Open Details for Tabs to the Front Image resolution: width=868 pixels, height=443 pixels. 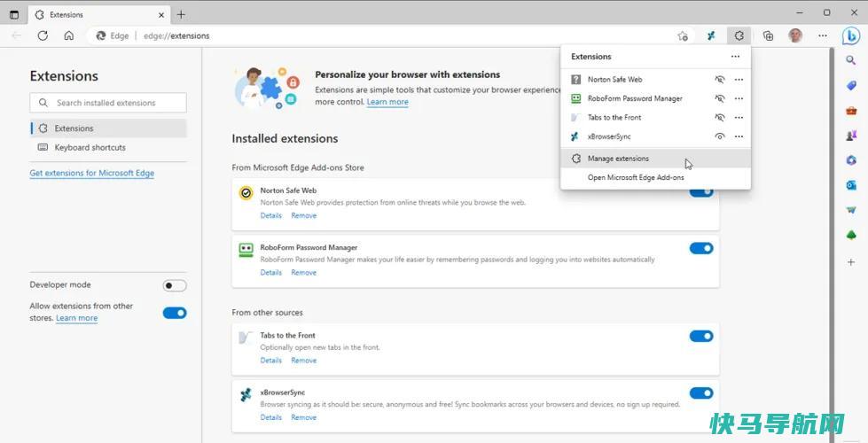tap(271, 361)
